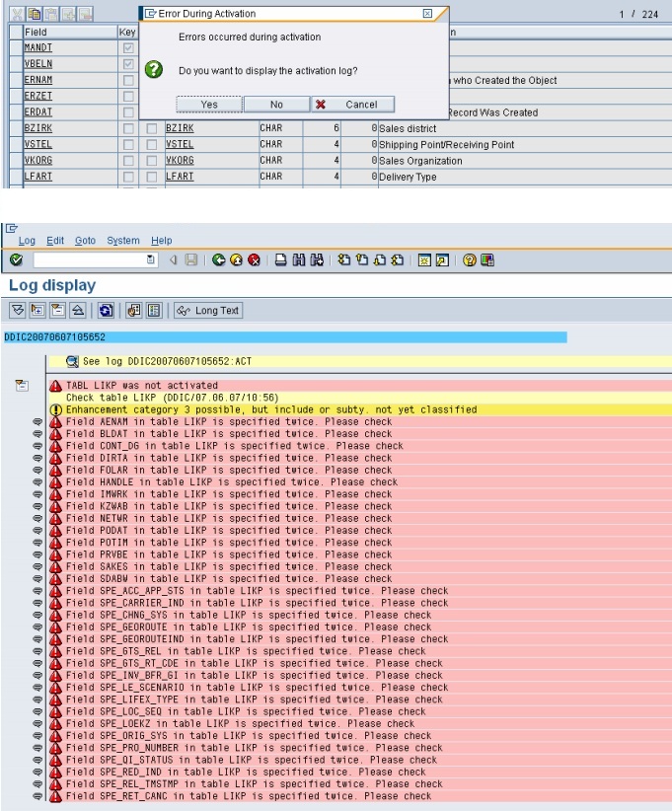Go to the next page icon
This screenshot has width=672, height=811.
click(380, 259)
